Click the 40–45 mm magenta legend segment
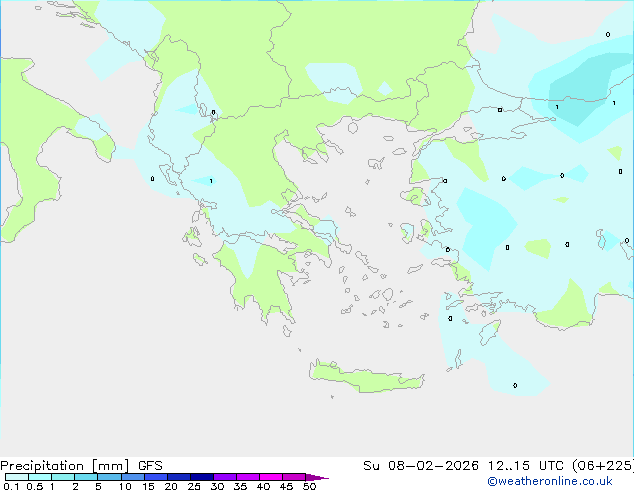 pos(271,477)
